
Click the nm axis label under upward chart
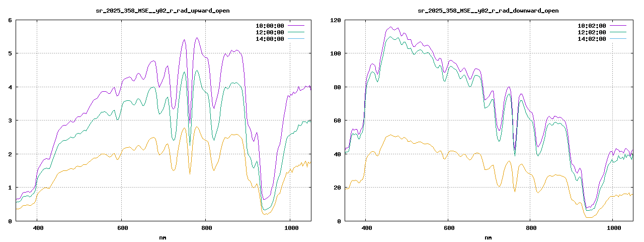point(163,237)
